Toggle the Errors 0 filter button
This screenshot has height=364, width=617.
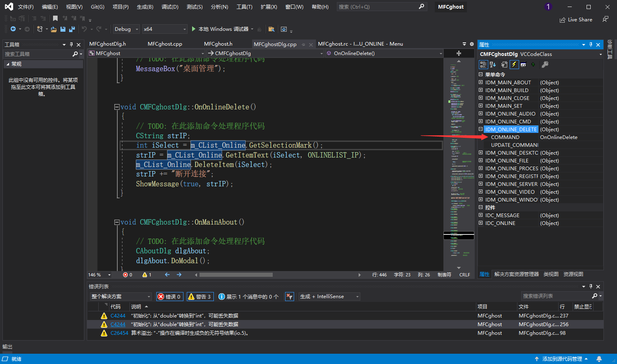(169, 297)
